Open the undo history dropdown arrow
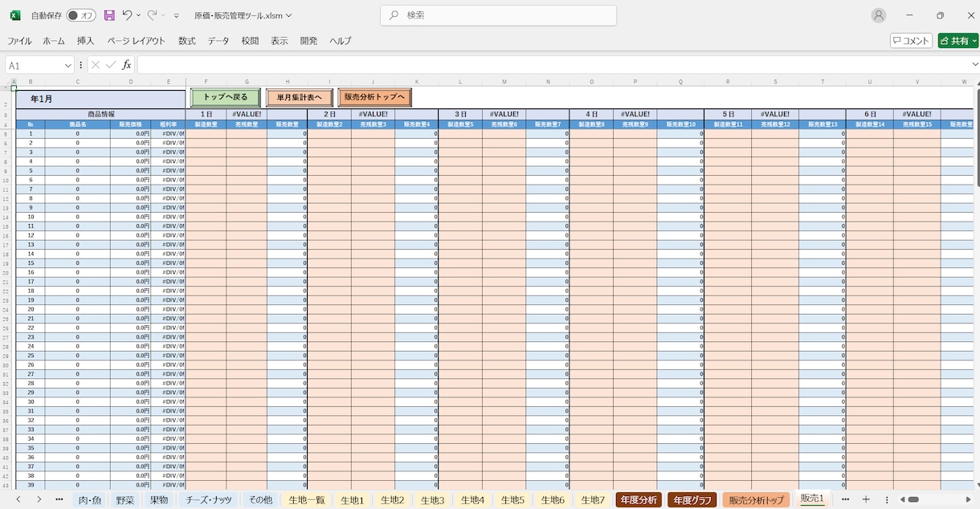This screenshot has height=509, width=980. (138, 15)
